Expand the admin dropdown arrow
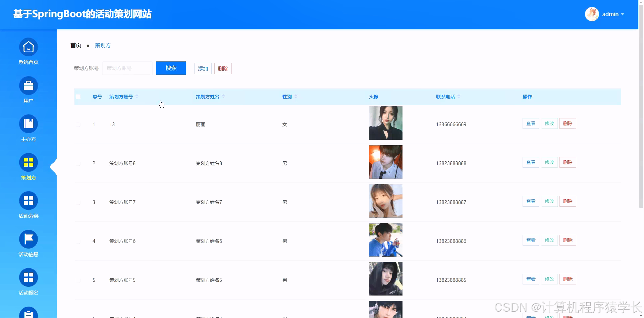This screenshot has width=644, height=318. (623, 14)
